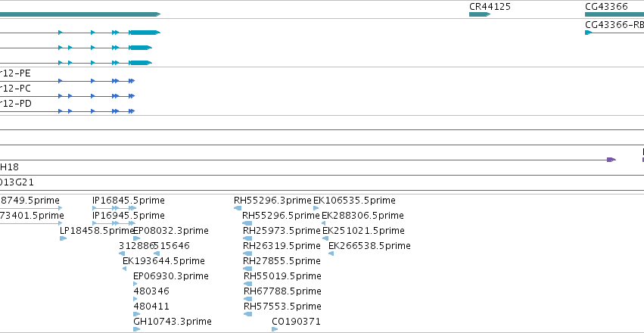Select the CG43366 gene label
Image resolution: width=644 pixels, height=333 pixels.
606,7
